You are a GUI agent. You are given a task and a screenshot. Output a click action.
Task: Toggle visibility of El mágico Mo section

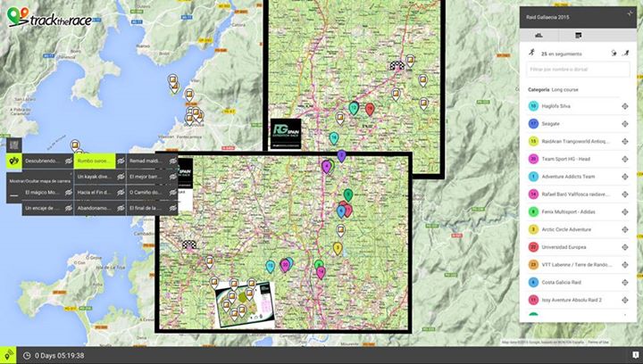(69, 192)
